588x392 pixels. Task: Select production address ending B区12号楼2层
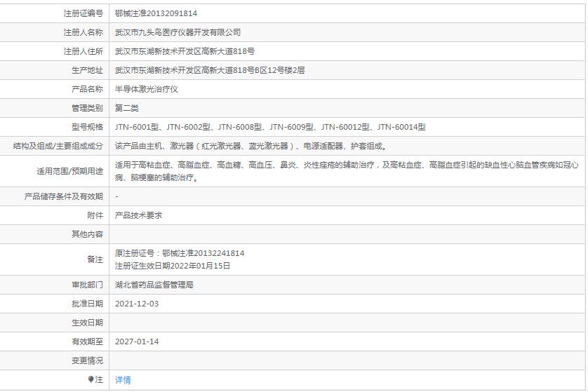(x=210, y=70)
